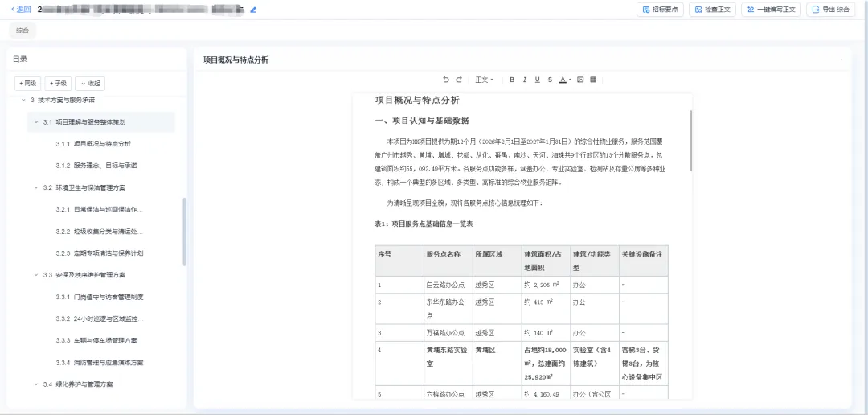Apply strikethrough formatting
This screenshot has height=415, width=868.
[x=550, y=80]
